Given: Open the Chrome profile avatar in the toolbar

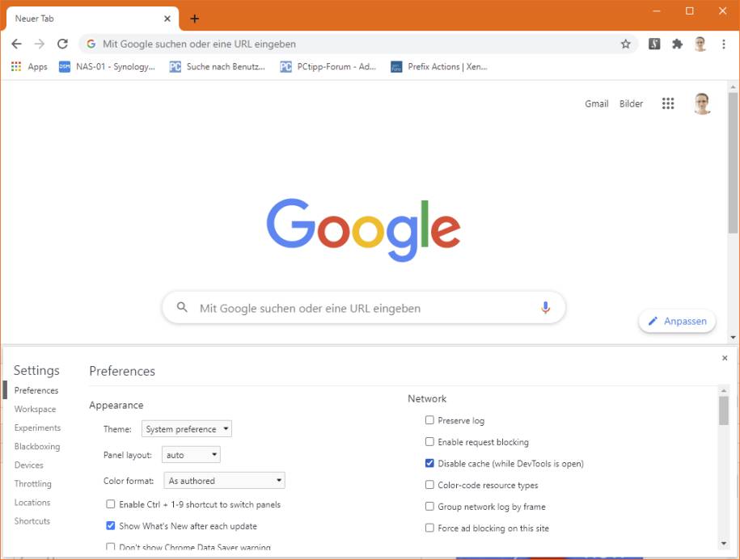Looking at the screenshot, I should point(700,44).
